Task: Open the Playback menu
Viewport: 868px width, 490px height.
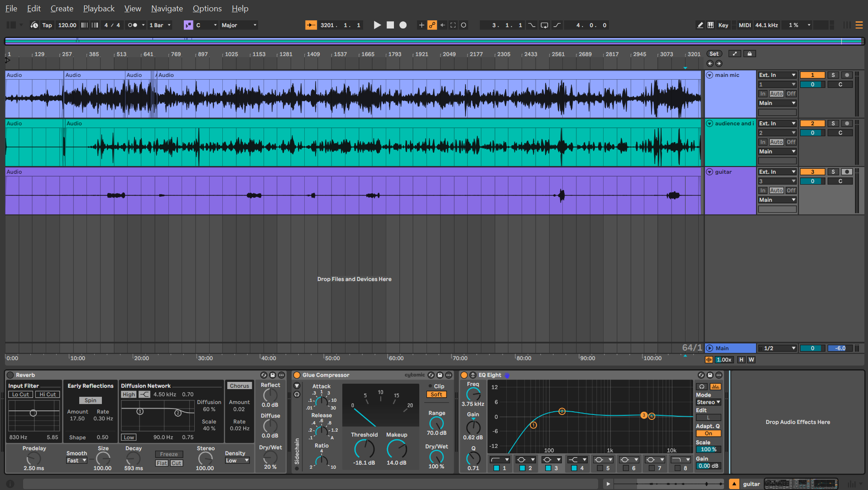Action: (99, 8)
